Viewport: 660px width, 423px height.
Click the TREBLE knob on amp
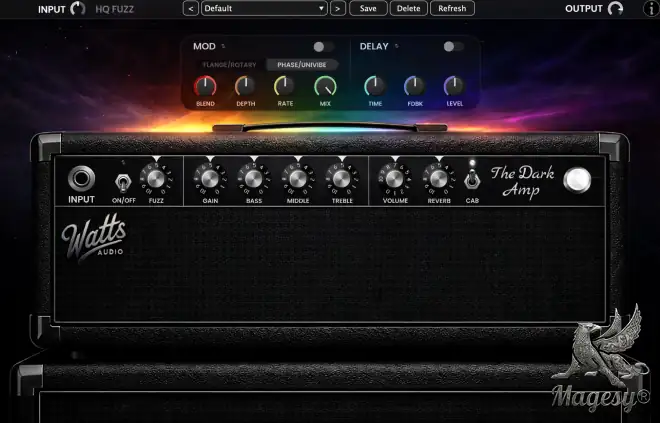coord(342,178)
